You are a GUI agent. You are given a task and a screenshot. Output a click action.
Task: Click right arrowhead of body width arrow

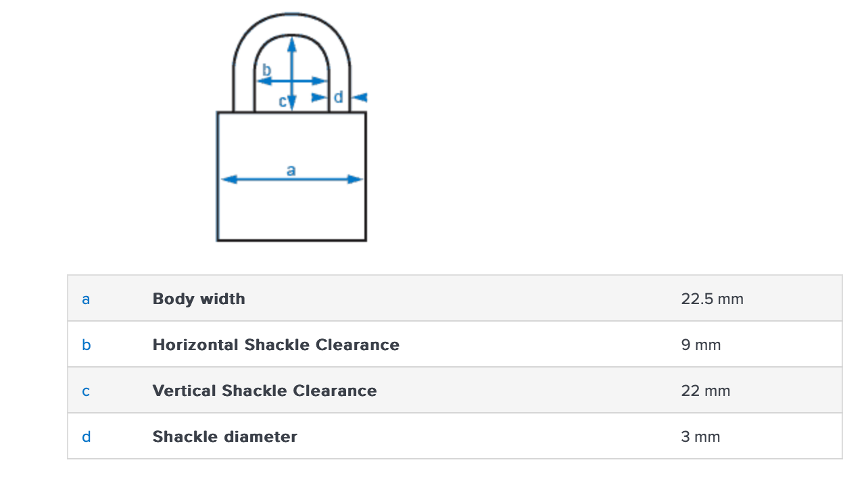click(356, 179)
